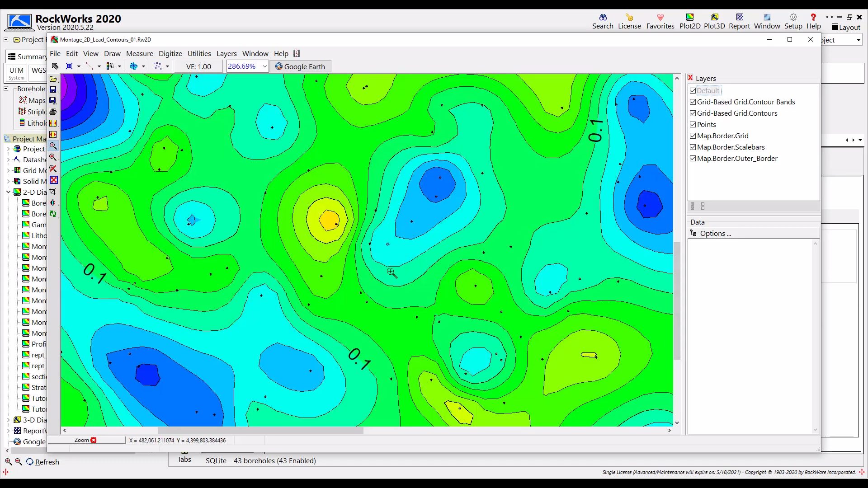This screenshot has height=488, width=868.
Task: Open dropdown arrow next to line tool
Action: tap(99, 66)
